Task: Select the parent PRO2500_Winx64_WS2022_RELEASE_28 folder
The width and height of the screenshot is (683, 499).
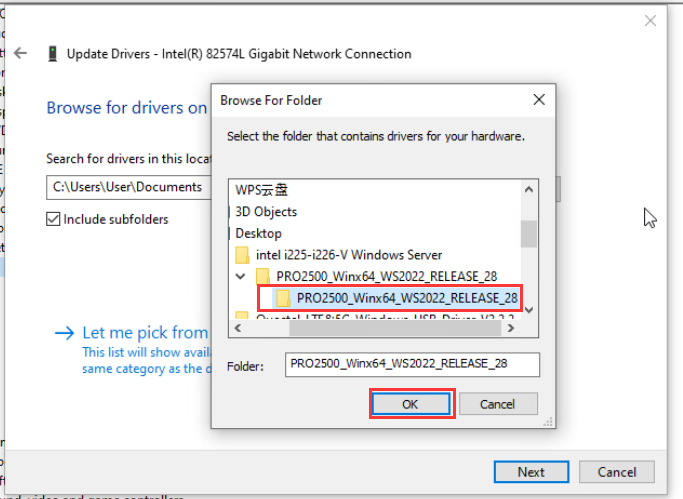Action: 387,276
